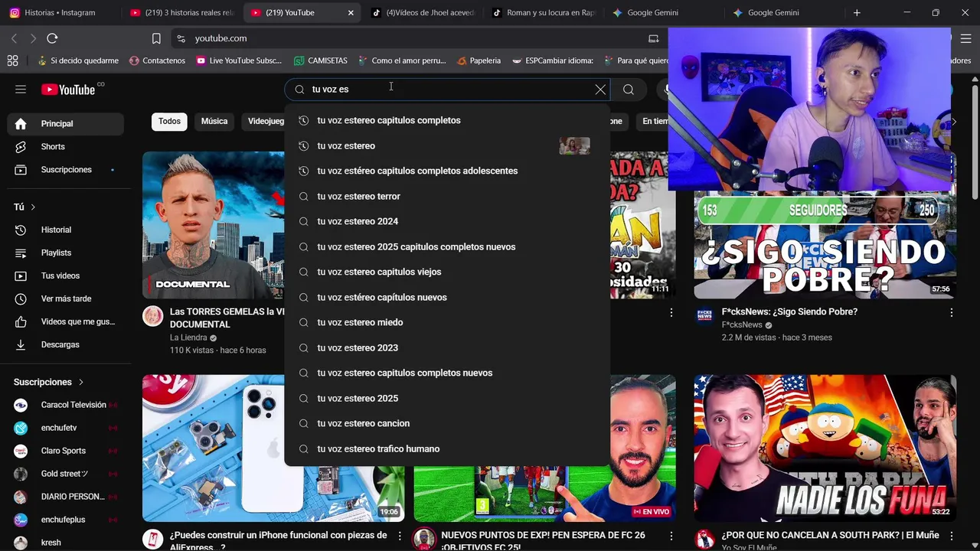Viewport: 980px width, 551px height.
Task: Go back with the browser back arrow
Action: pos(14,38)
